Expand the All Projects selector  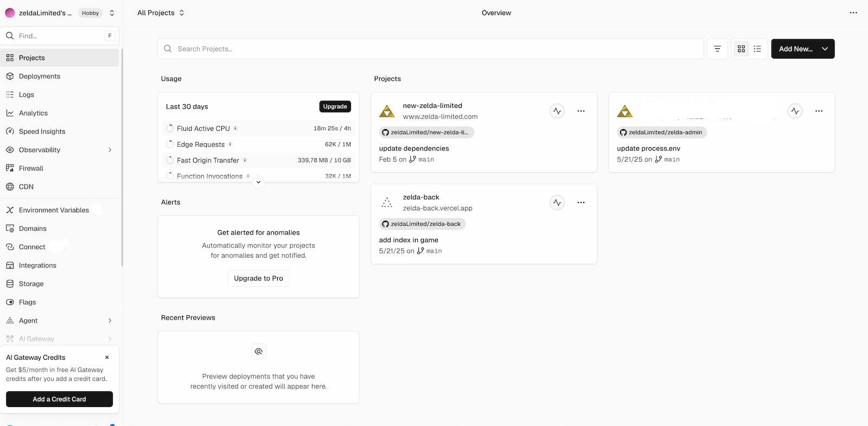161,12
